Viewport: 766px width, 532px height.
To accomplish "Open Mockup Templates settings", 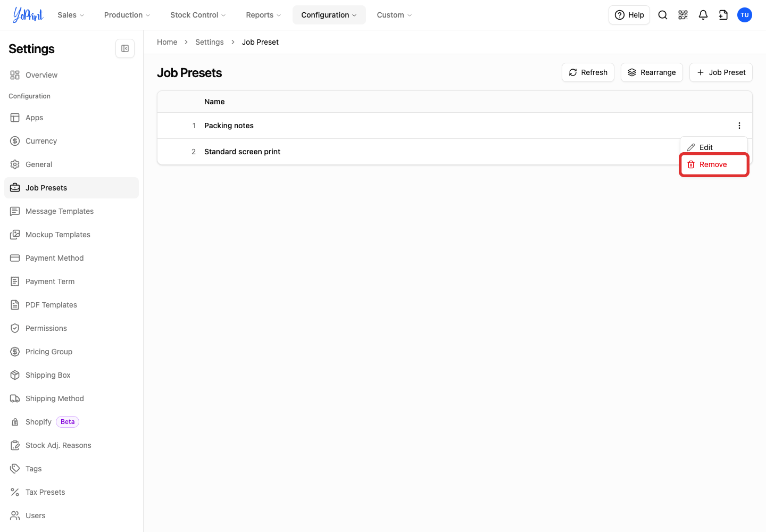I will click(71, 235).
